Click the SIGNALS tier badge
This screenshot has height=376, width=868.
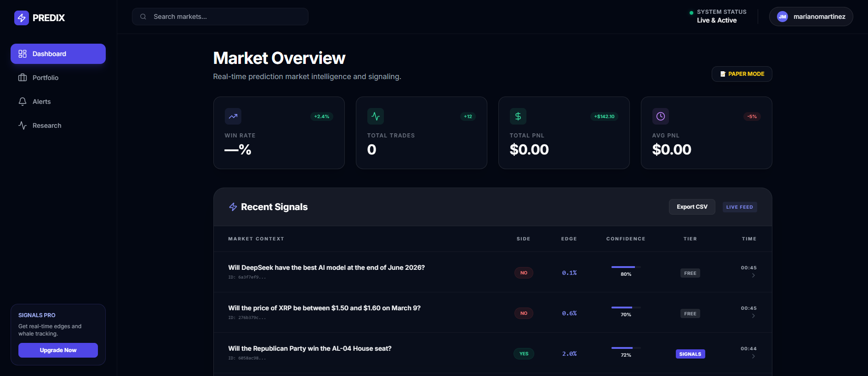coord(690,354)
